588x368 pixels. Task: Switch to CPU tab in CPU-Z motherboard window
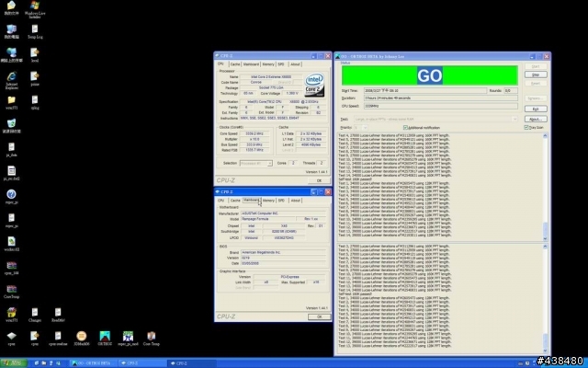[220, 201]
